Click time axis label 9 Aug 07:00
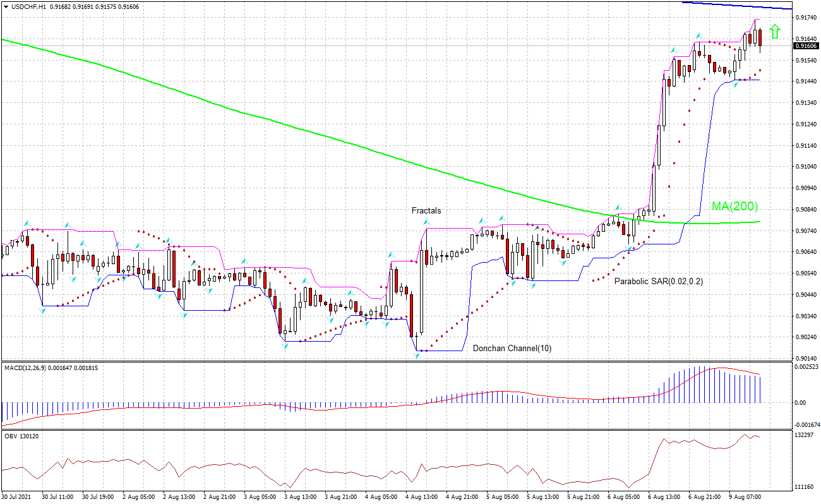Image resolution: width=821 pixels, height=504 pixels. point(745,497)
